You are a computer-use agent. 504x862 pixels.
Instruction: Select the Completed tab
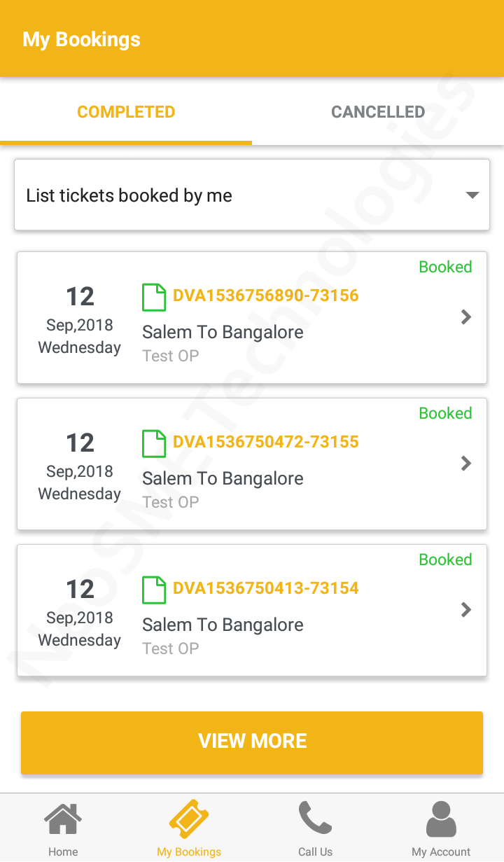pos(126,112)
